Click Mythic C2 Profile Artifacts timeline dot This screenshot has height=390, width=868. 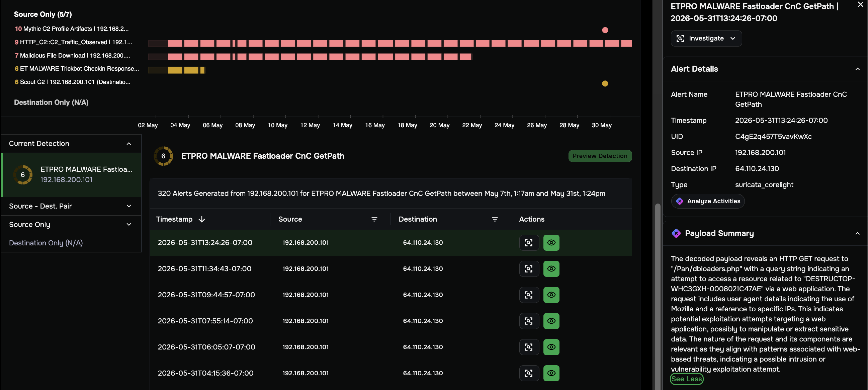pos(605,30)
